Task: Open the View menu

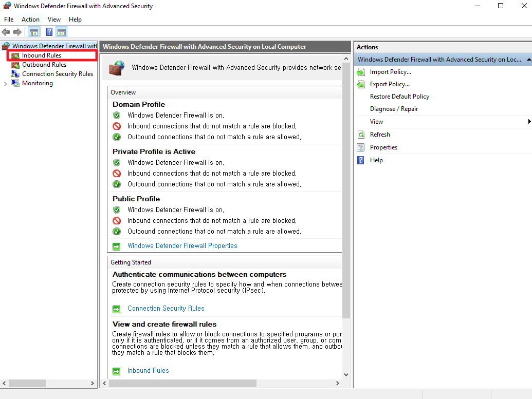Action: (54, 20)
